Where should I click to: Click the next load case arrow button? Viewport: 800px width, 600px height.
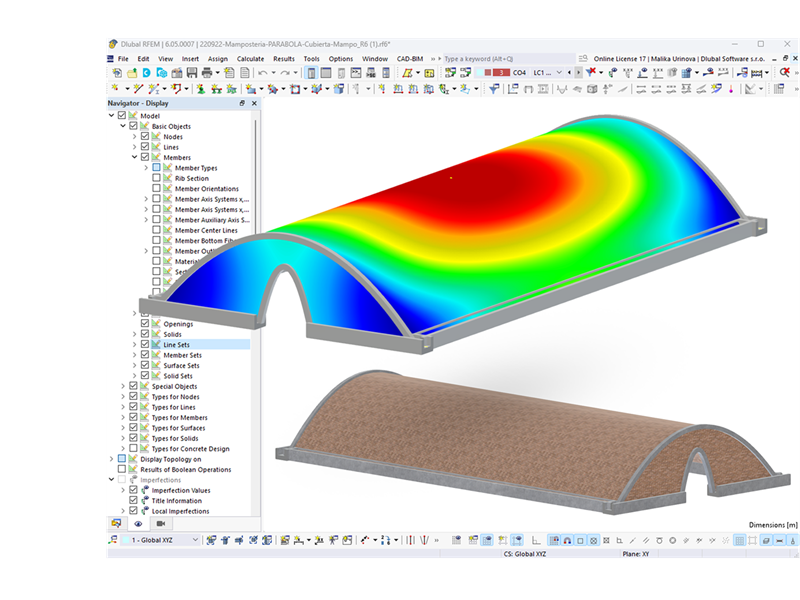click(x=578, y=72)
